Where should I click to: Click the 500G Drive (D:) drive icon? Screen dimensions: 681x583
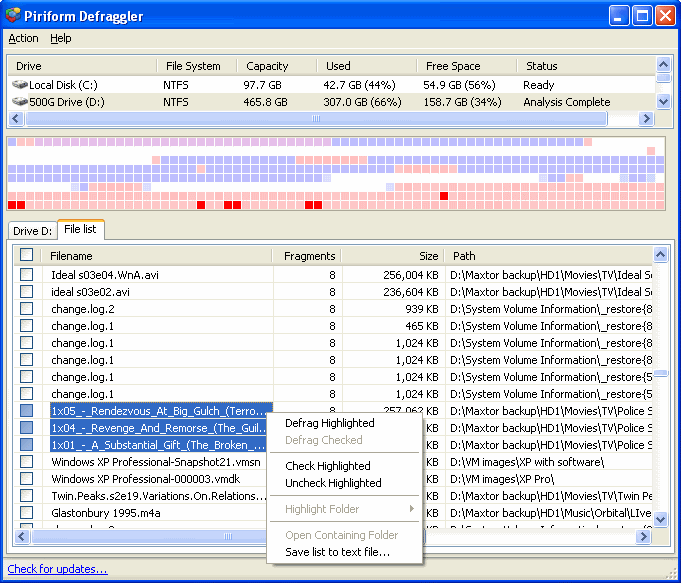click(x=20, y=102)
